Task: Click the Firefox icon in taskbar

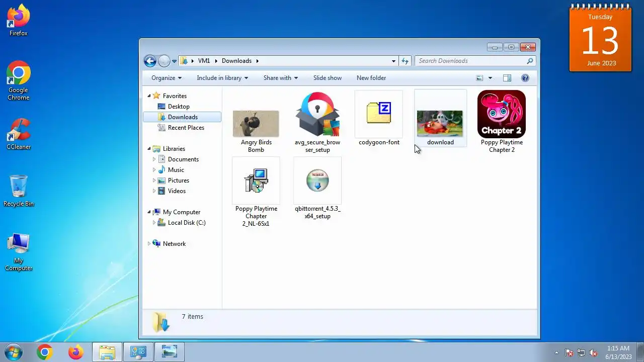Action: pyautogui.click(x=76, y=352)
